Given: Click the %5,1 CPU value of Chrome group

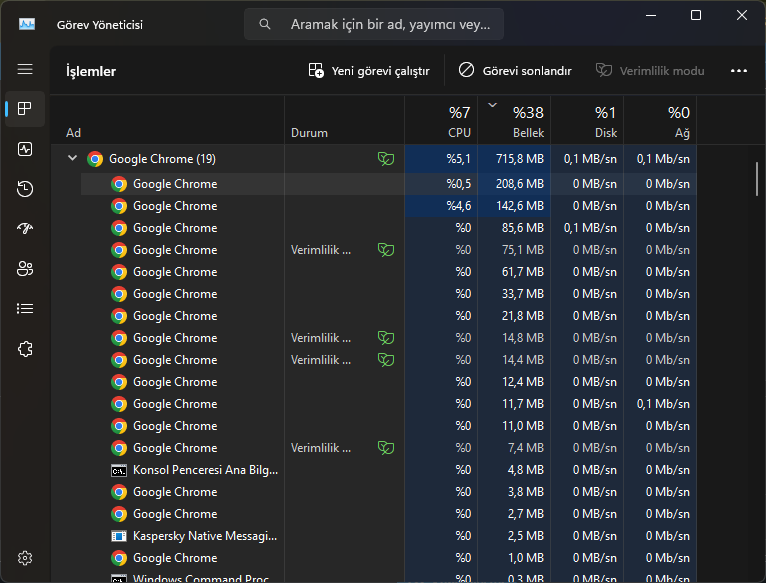Looking at the screenshot, I should click(x=458, y=159).
